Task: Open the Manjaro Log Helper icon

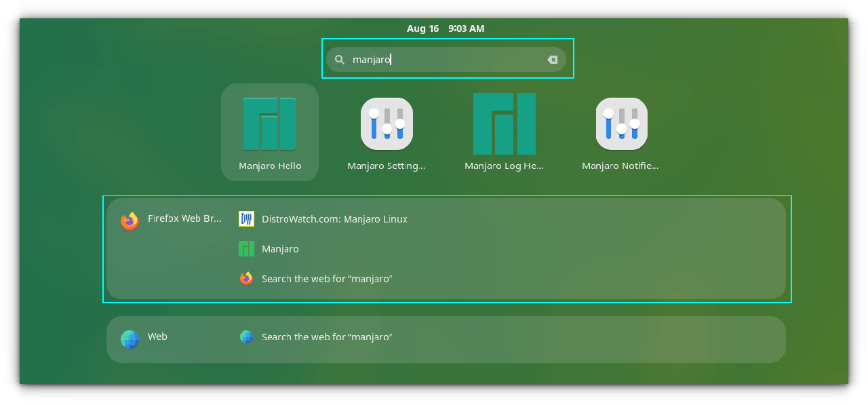Action: pyautogui.click(x=504, y=124)
